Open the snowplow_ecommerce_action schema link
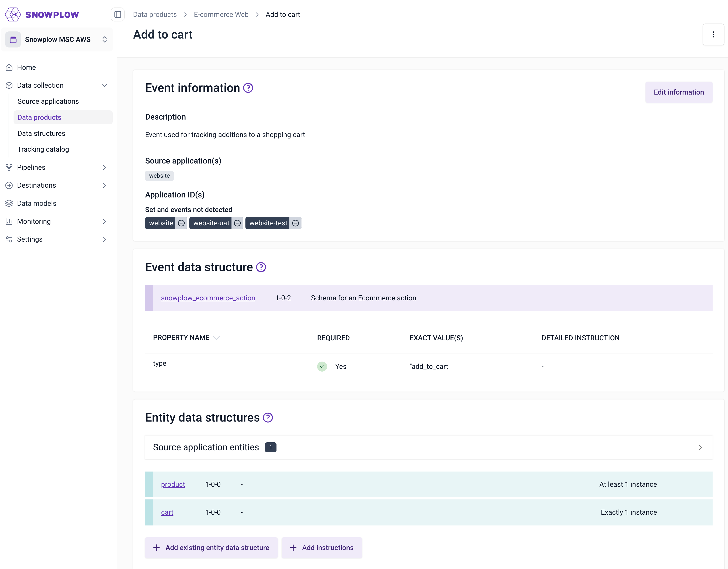Image resolution: width=728 pixels, height=569 pixels. [208, 298]
